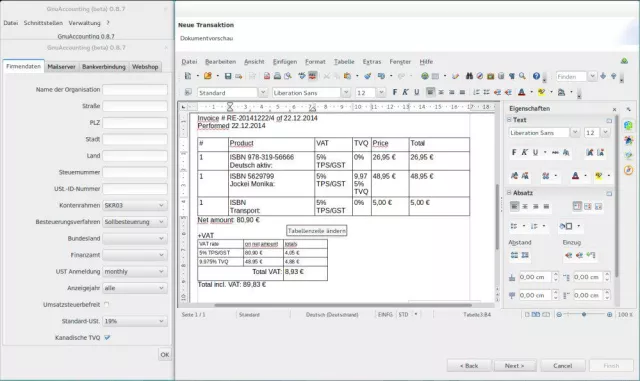
Task: Click the < Back button
Action: point(469,365)
